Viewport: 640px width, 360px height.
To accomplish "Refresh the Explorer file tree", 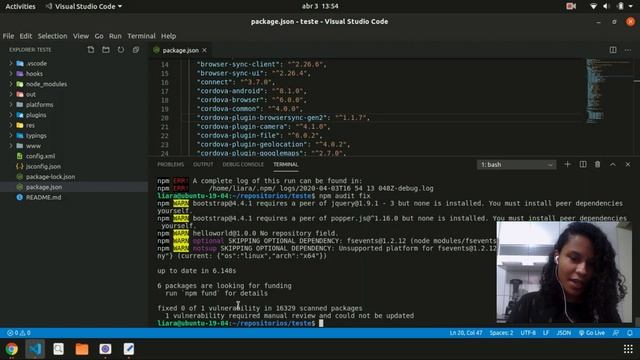I will click(121, 50).
